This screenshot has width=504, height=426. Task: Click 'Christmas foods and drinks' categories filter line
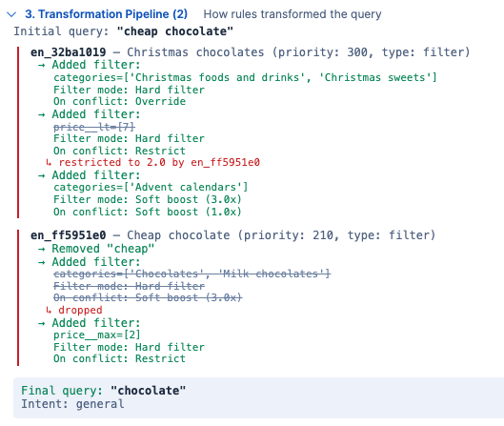[245, 77]
